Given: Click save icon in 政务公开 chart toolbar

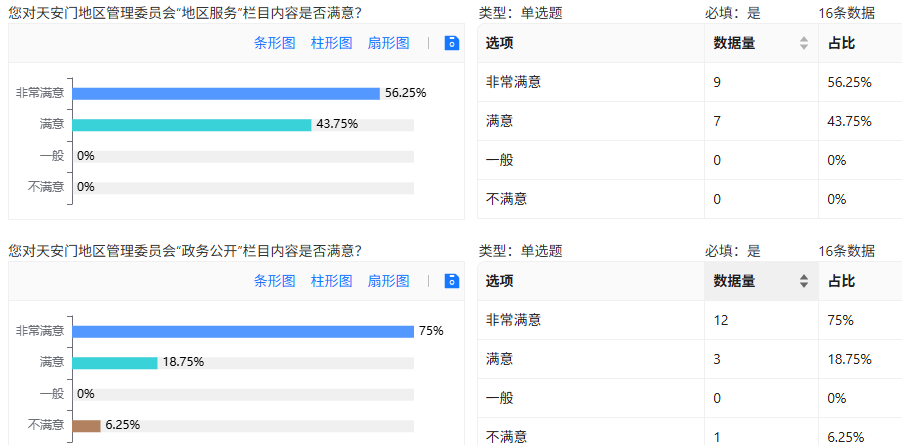Looking at the screenshot, I should (x=452, y=281).
